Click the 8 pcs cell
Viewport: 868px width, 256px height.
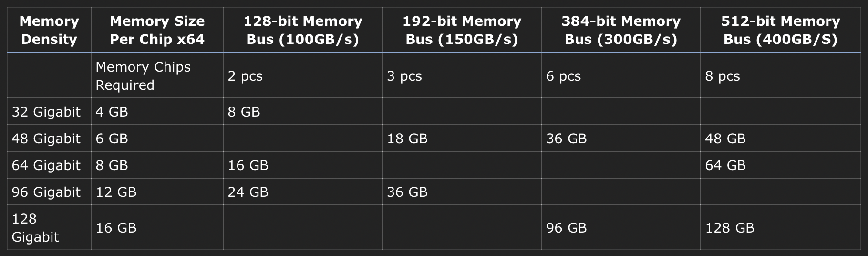click(723, 76)
